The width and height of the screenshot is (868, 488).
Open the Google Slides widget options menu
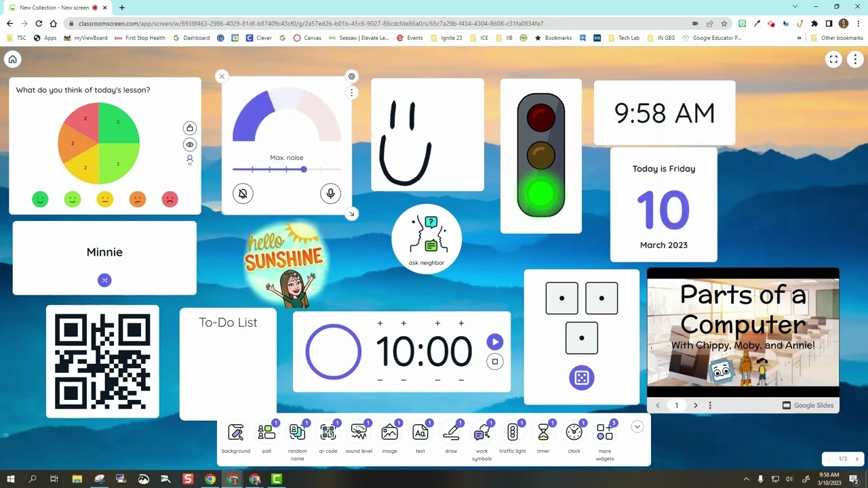pyautogui.click(x=710, y=405)
